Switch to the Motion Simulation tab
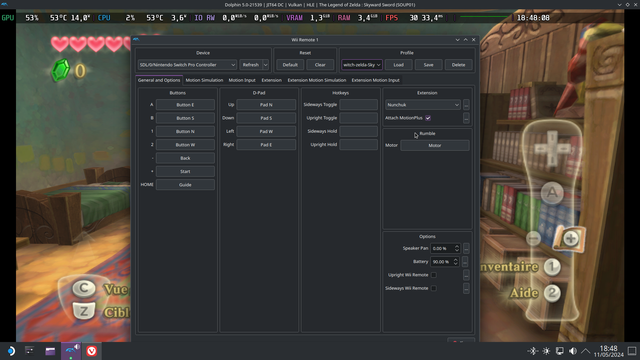Screen dimensions: 640x360 click(x=204, y=80)
